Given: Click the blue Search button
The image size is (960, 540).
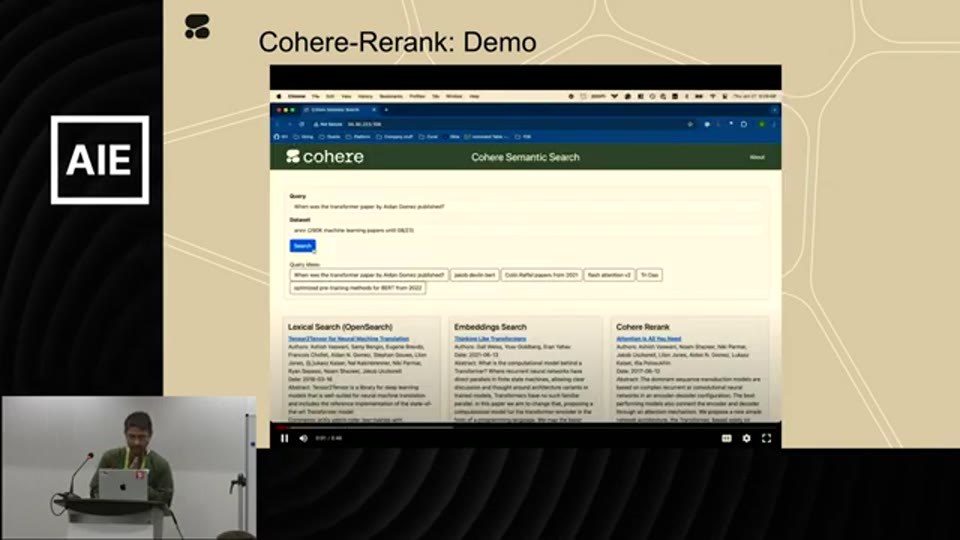Looking at the screenshot, I should coord(302,246).
